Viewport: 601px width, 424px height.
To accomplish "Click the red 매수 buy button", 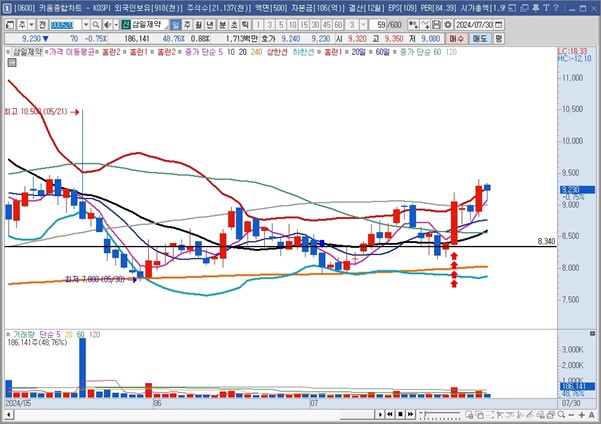I will [457, 36].
